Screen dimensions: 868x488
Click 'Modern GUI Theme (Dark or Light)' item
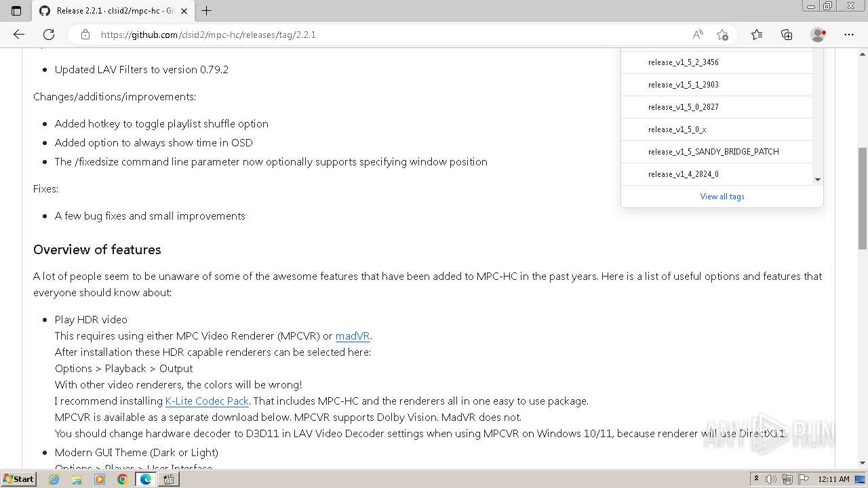[x=136, y=453]
